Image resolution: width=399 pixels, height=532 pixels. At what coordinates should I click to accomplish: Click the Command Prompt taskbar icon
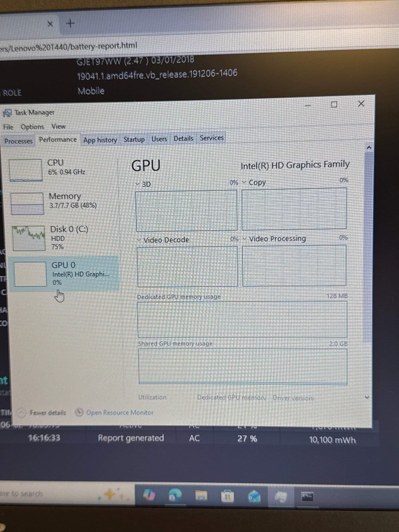(307, 497)
